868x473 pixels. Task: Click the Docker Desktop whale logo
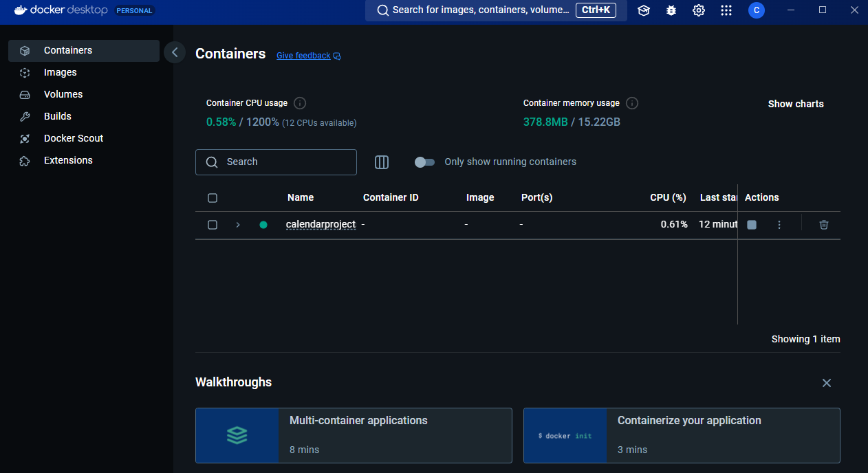(20, 10)
